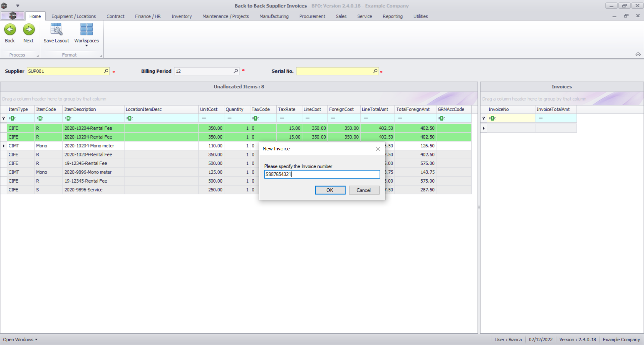
Task: Open the Finance / HR tab
Action: [148, 16]
